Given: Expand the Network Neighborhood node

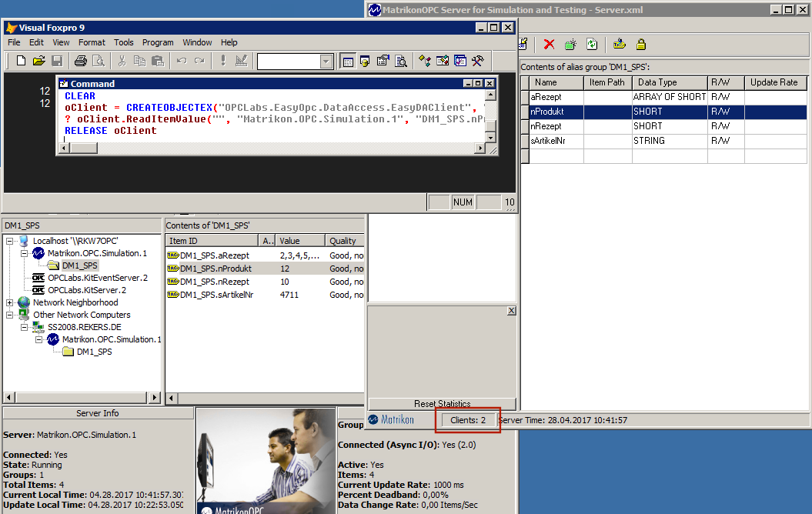Looking at the screenshot, I should [x=10, y=303].
